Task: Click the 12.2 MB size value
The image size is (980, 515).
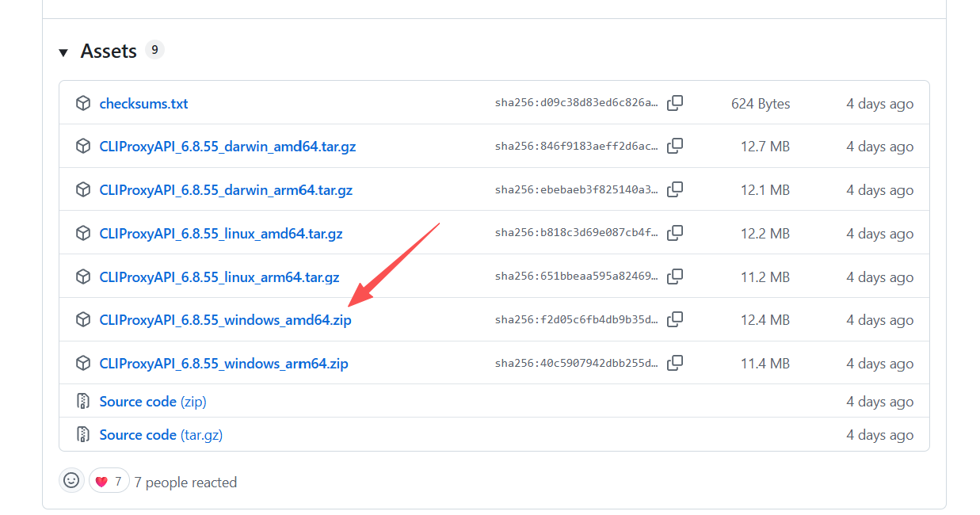Action: (x=765, y=234)
